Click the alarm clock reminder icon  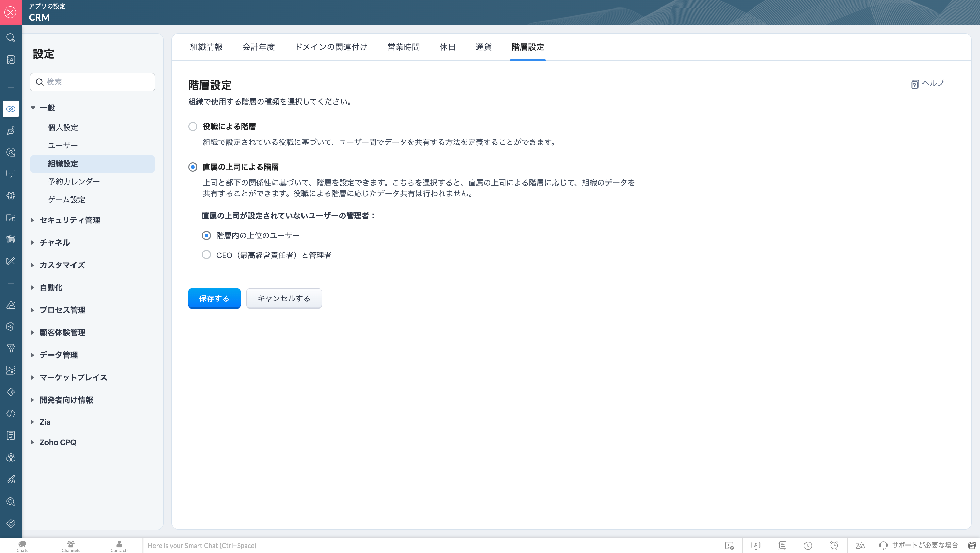point(834,546)
